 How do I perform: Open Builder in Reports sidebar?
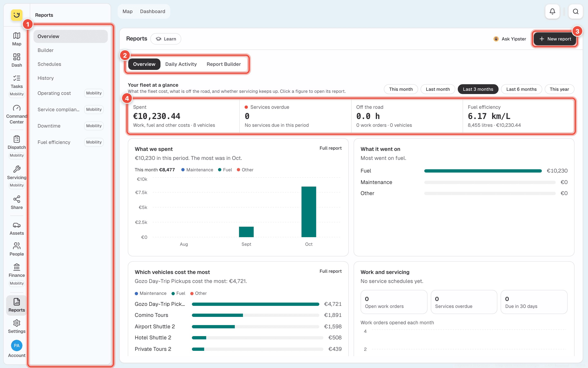[70, 50]
